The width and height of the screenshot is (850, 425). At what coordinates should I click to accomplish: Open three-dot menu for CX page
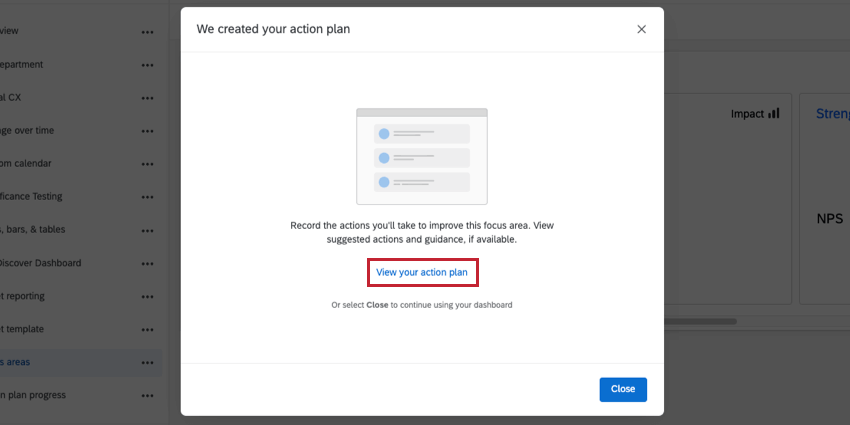click(147, 98)
